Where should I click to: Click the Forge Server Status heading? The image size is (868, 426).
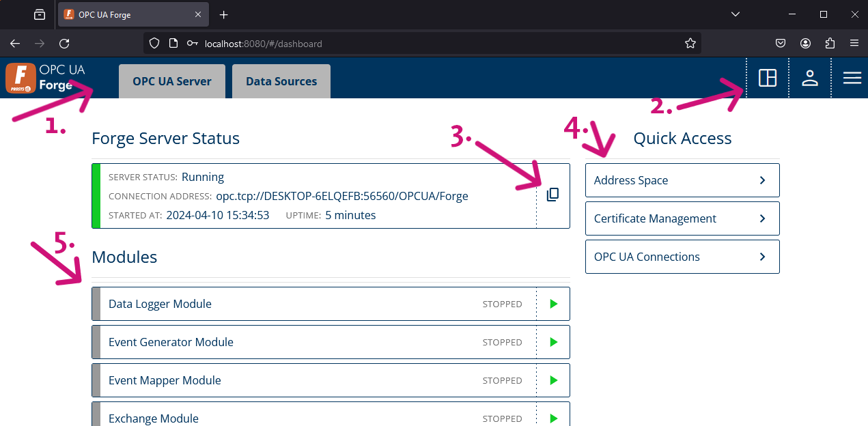[166, 139]
